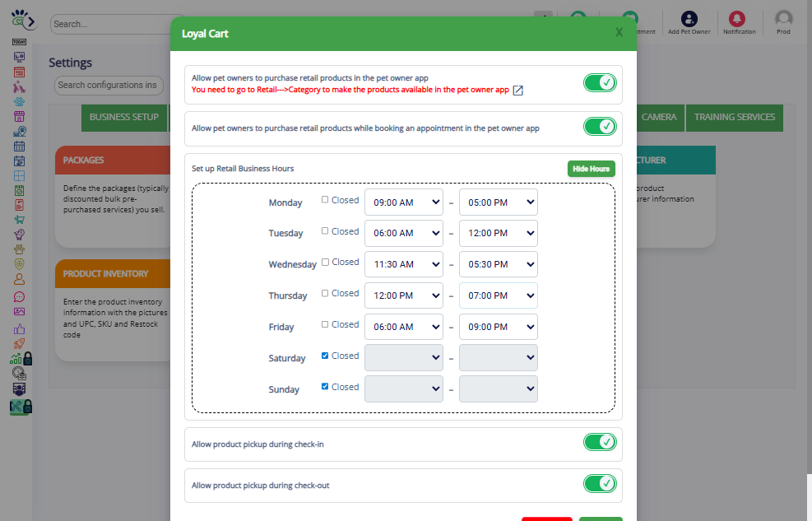The image size is (812, 521).
Task: Open Monday closing time dropdown 05:00 PM
Action: [499, 202]
